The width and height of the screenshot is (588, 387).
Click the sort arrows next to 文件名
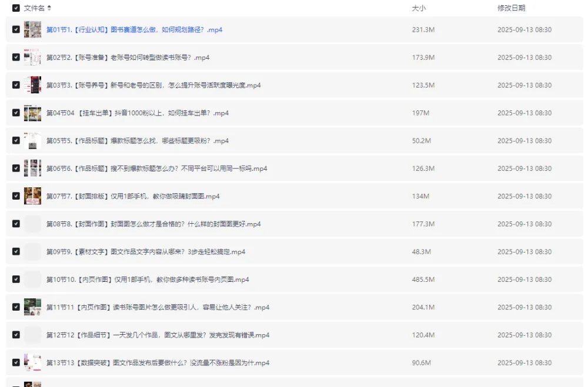click(49, 9)
